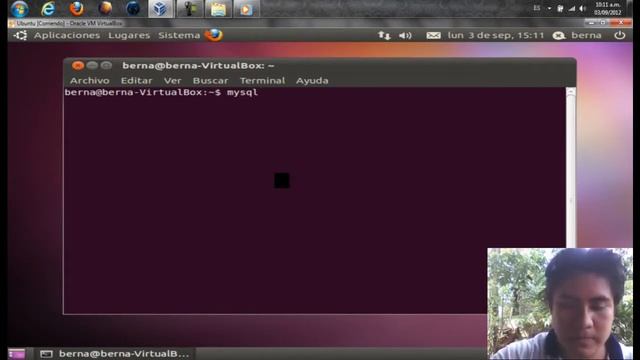Open the messaging envelope indicator
The width and height of the screenshot is (640, 360).
point(433,36)
